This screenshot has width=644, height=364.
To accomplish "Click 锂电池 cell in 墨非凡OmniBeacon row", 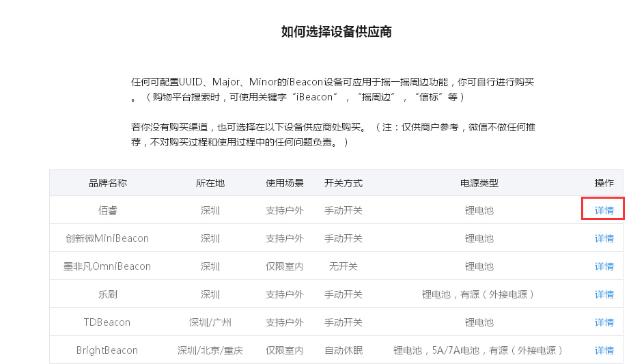I will 479,266.
